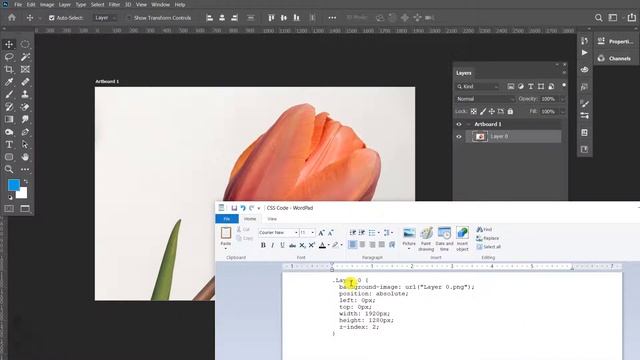Toggle Lock all padlock icon

tap(510, 111)
